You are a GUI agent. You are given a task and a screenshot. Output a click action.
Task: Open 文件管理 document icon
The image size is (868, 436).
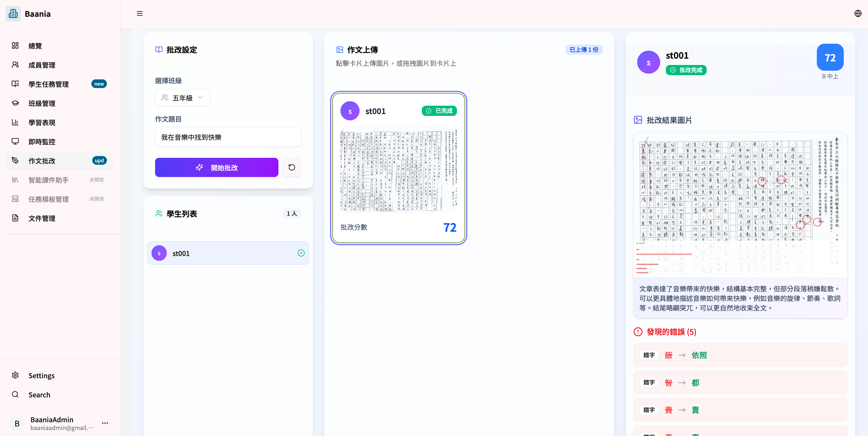pyautogui.click(x=15, y=218)
